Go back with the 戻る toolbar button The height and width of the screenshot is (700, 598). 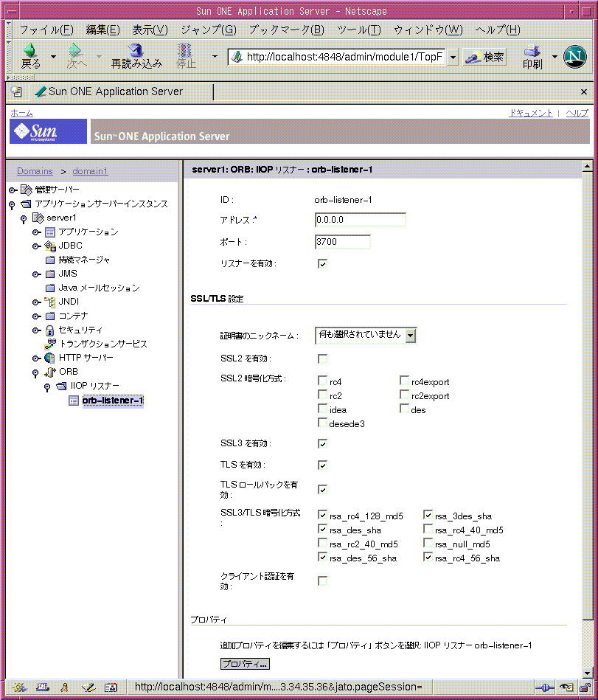pyautogui.click(x=30, y=56)
